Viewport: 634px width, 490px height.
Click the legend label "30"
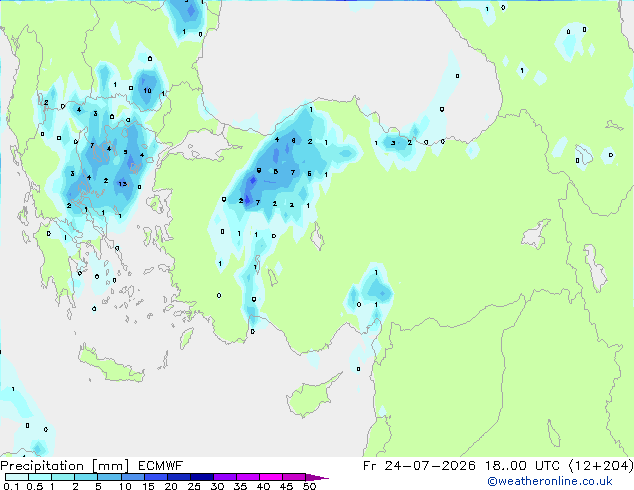point(218,486)
